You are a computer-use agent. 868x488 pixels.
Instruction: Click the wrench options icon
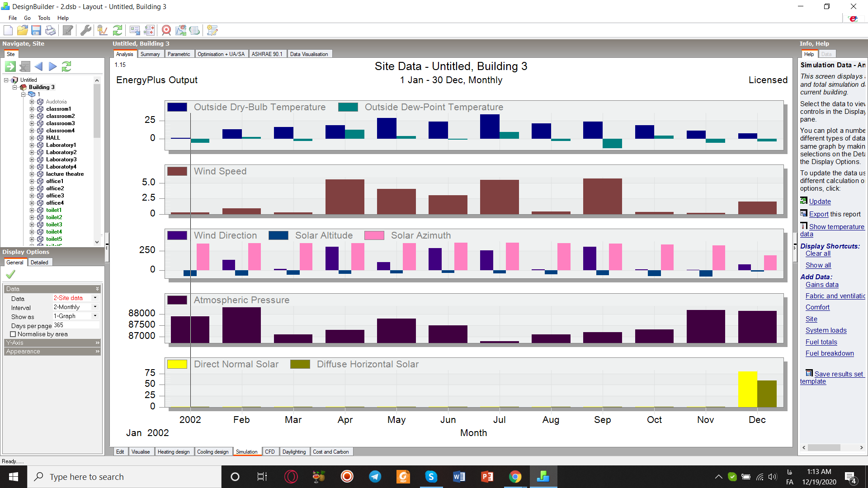click(85, 30)
